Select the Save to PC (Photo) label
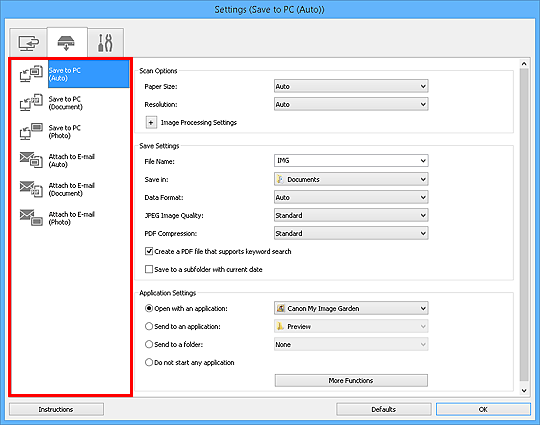 [64, 132]
